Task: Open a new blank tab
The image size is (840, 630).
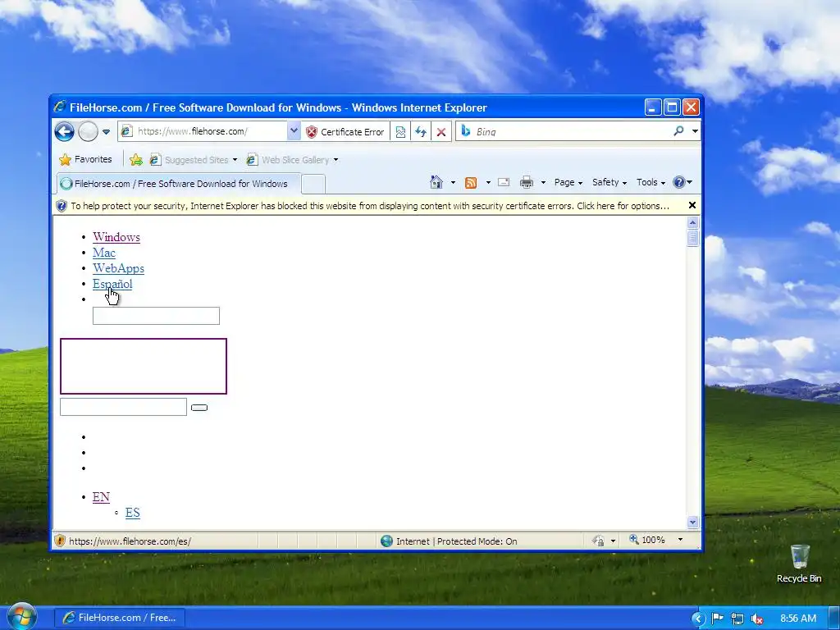Action: pyautogui.click(x=313, y=184)
